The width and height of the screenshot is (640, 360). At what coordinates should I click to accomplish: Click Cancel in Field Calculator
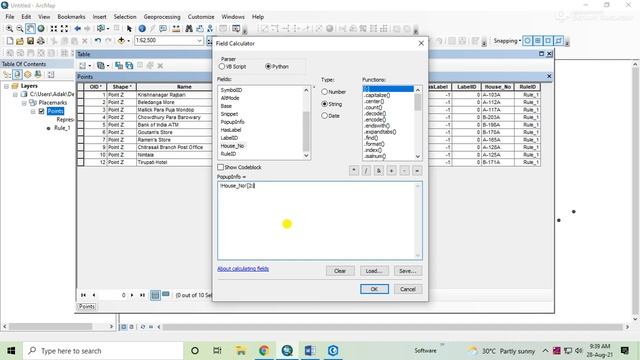[408, 289]
